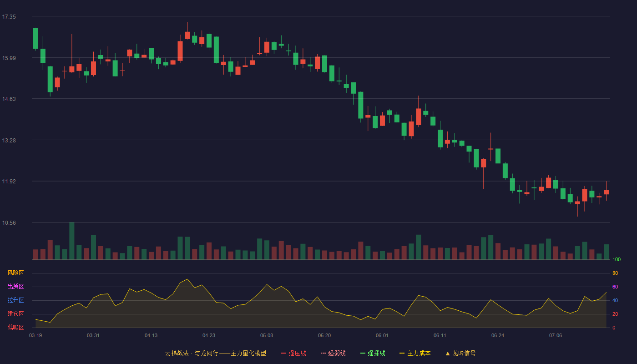637x364 pixels.
Task: Click the 拉升区 zone label
Action: 15,300
